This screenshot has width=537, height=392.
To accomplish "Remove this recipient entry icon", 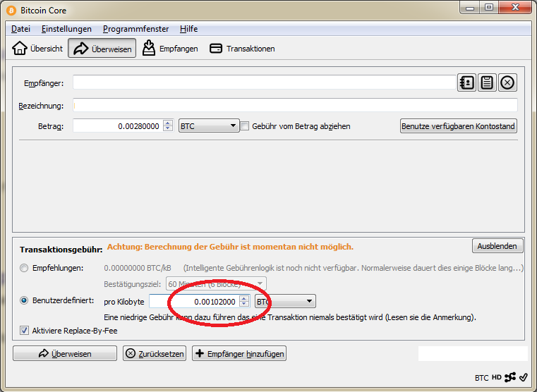I will [x=507, y=82].
